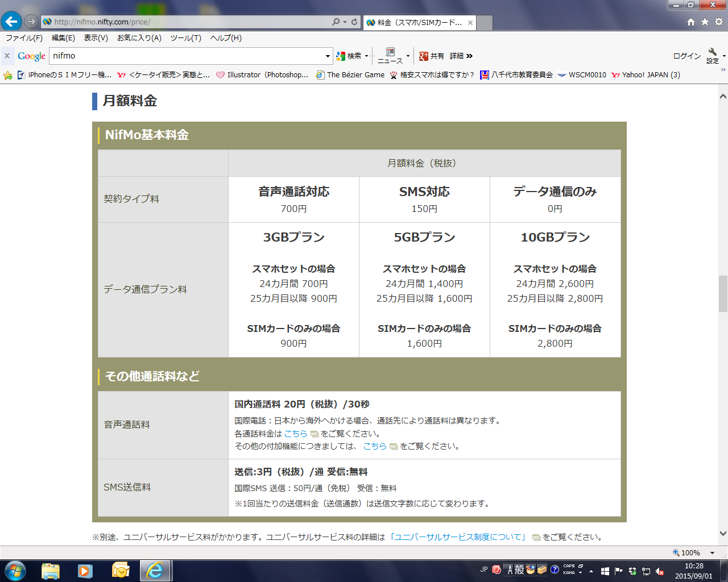The image size is (728, 582).
Task: Click the page vertical scrollbar thumb
Action: tap(723, 294)
